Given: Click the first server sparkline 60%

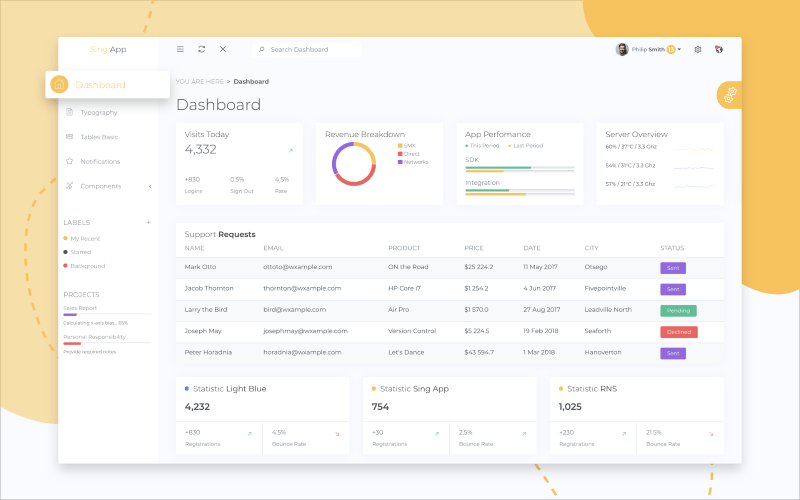Looking at the screenshot, I should click(694, 149).
